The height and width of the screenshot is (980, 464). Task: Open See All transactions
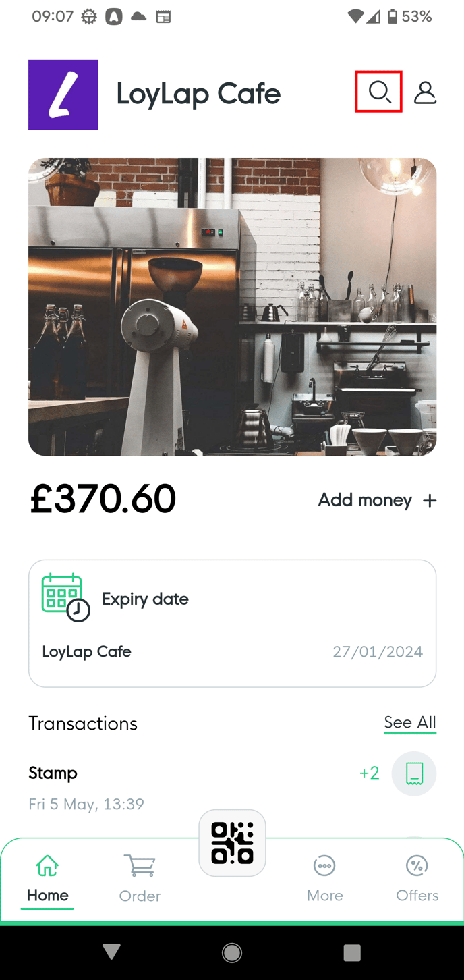click(409, 722)
